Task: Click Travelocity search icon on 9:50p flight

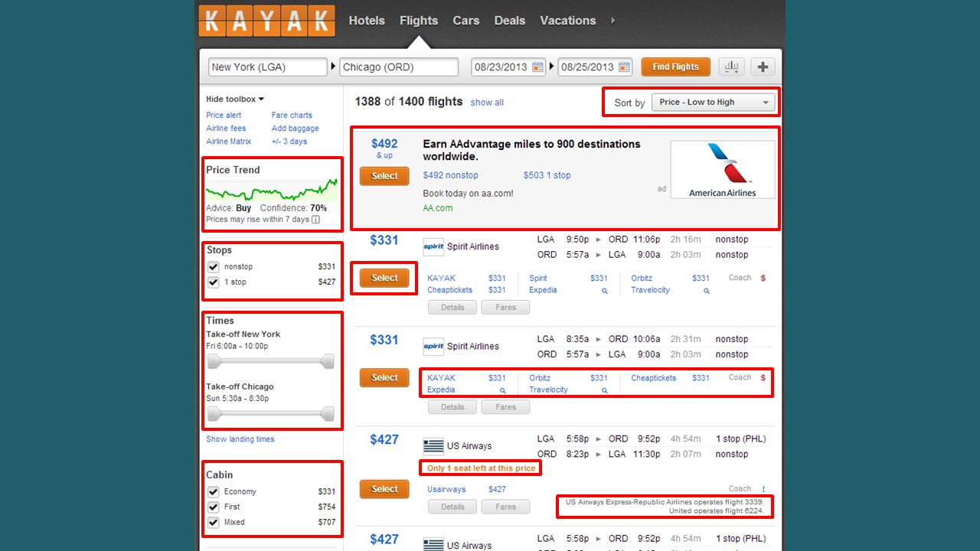Action: [x=707, y=291]
